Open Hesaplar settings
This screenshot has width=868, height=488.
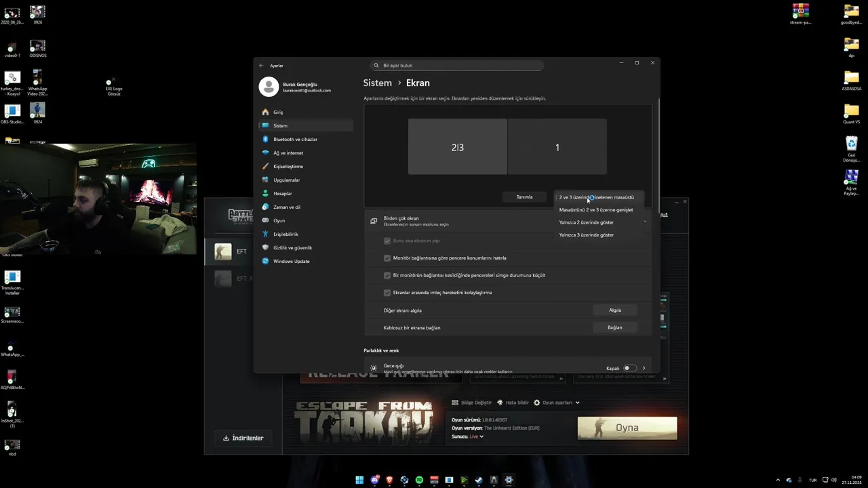pos(305,193)
